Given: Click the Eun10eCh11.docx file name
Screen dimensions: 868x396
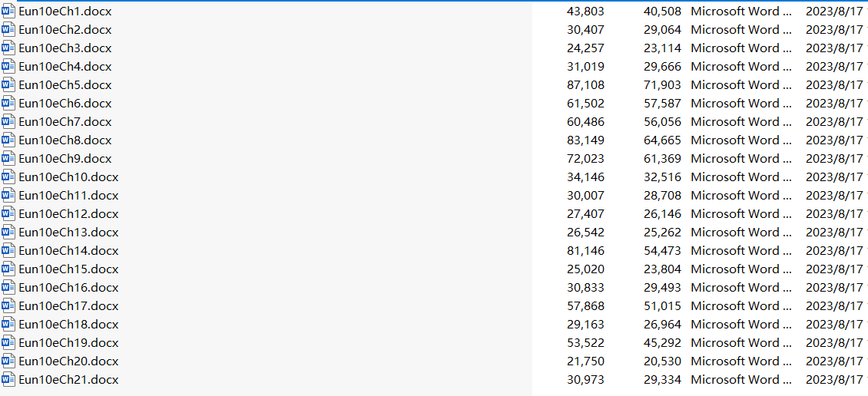Looking at the screenshot, I should [x=68, y=195].
